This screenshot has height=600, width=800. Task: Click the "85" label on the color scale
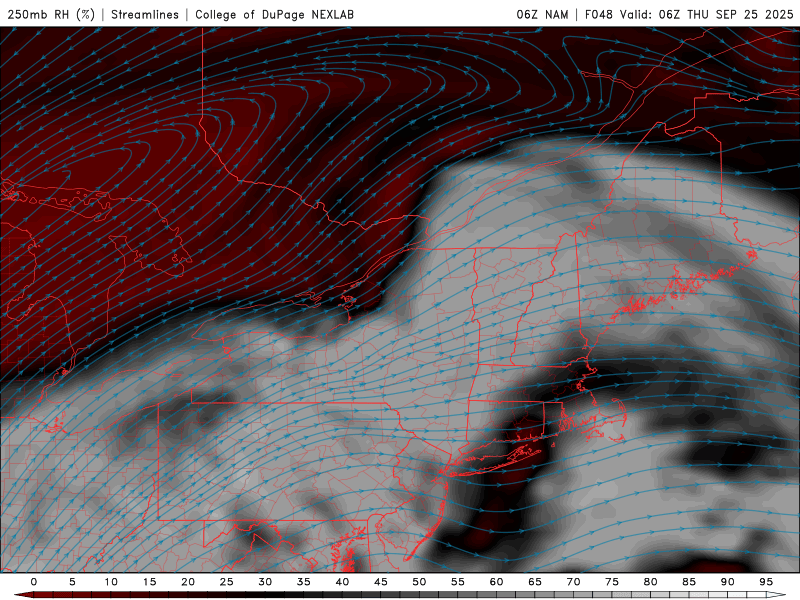[689, 582]
